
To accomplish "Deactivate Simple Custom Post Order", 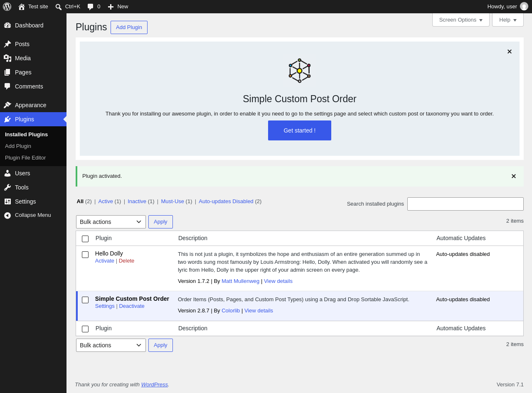I will click(x=132, y=306).
